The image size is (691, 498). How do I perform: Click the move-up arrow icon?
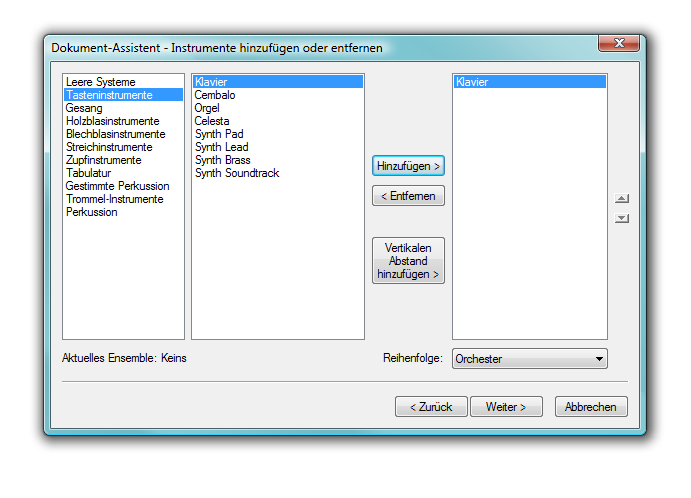coord(621,199)
